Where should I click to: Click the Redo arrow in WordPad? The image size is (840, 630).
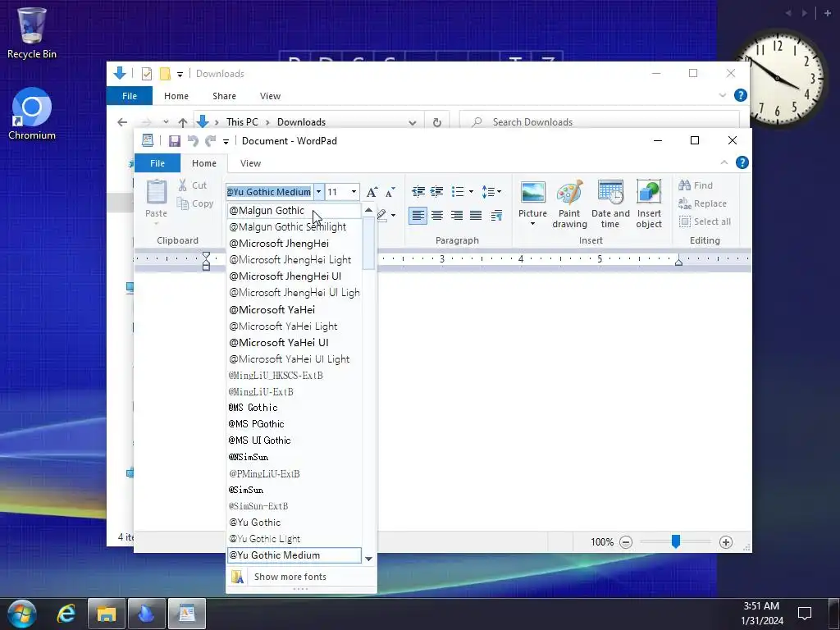tap(211, 141)
